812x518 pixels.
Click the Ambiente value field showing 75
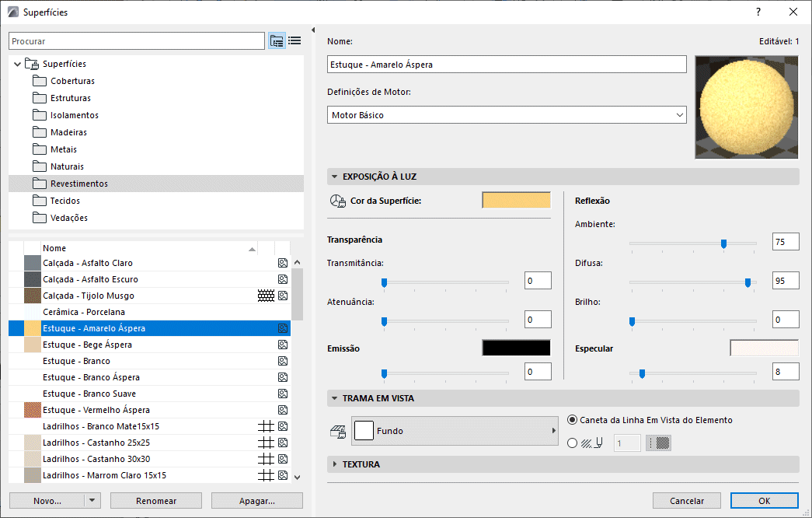[x=786, y=242]
